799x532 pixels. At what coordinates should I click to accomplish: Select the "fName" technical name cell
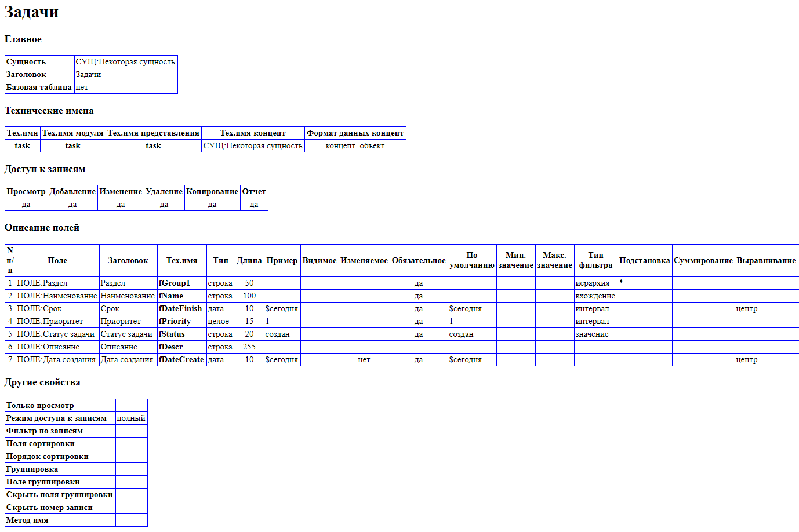182,296
